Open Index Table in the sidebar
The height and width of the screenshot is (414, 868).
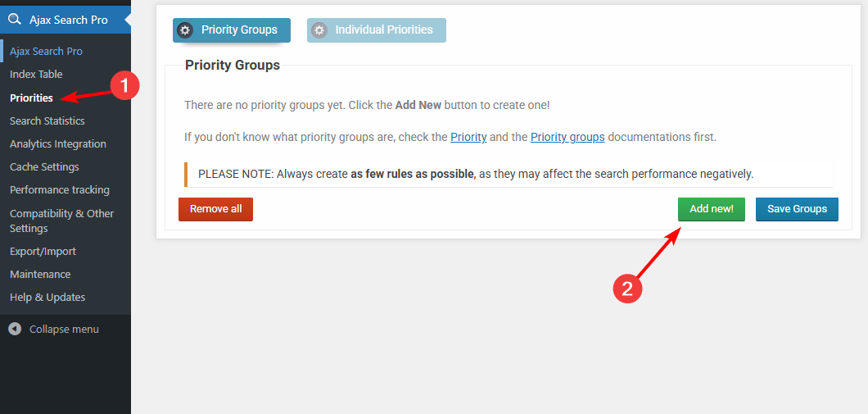(x=36, y=75)
